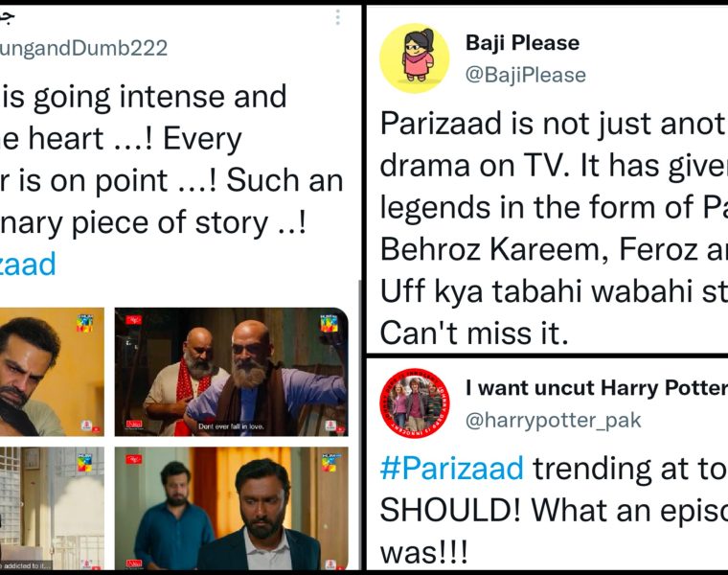Click the blue hashtag ending in 'zaad'

point(28,264)
